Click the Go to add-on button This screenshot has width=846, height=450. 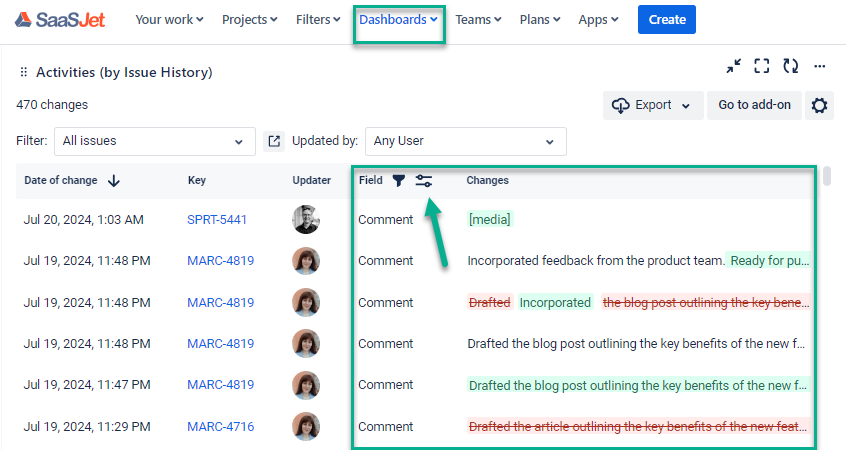pyautogui.click(x=754, y=105)
